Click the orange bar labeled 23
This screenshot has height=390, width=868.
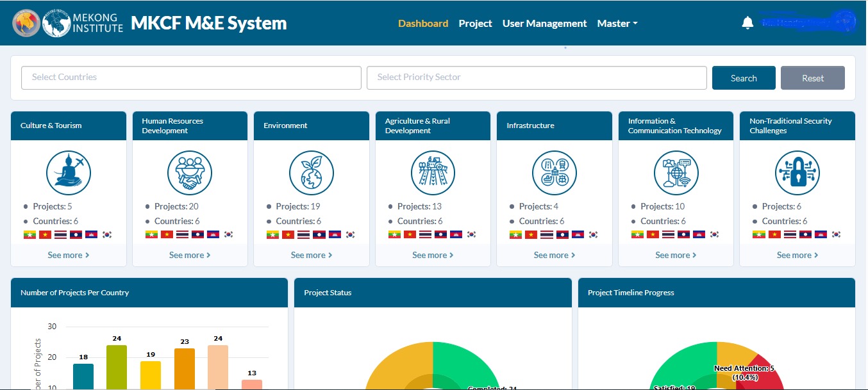click(184, 369)
